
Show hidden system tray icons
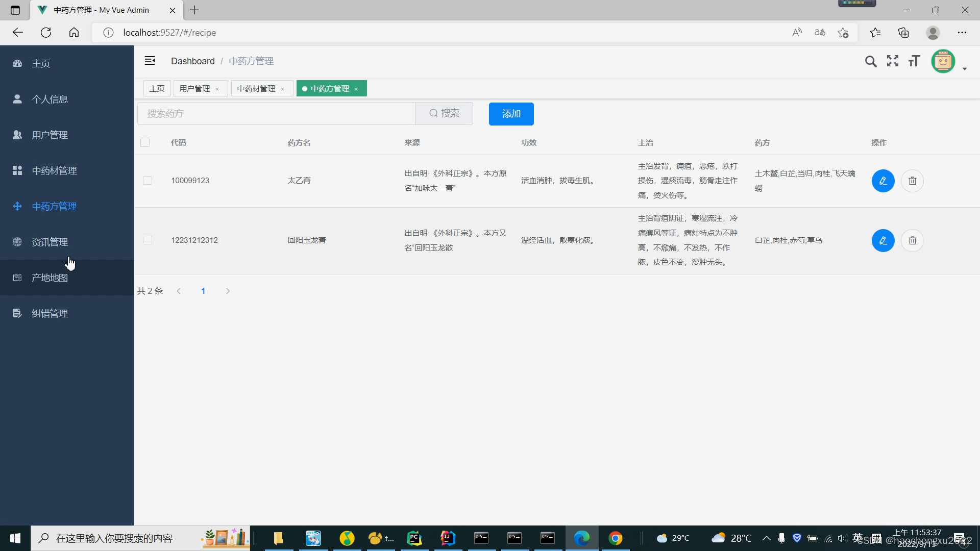[766, 538]
